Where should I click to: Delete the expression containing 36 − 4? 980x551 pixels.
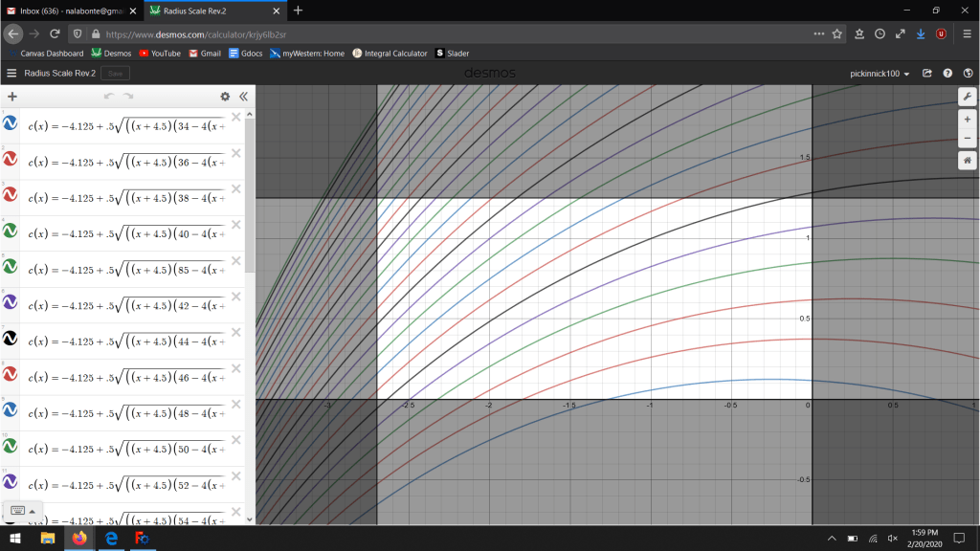click(235, 153)
